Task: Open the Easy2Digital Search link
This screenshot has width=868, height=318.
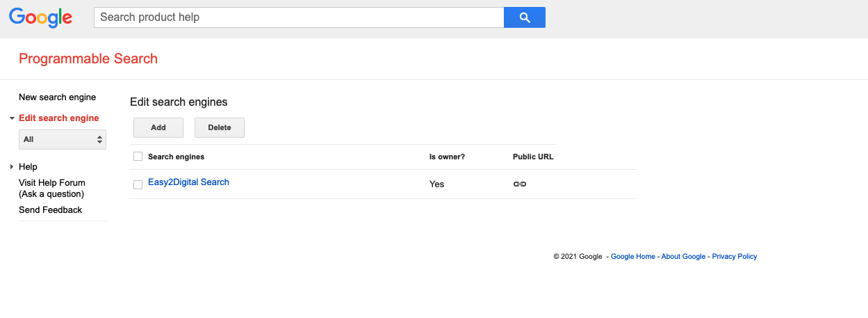Action: (188, 182)
